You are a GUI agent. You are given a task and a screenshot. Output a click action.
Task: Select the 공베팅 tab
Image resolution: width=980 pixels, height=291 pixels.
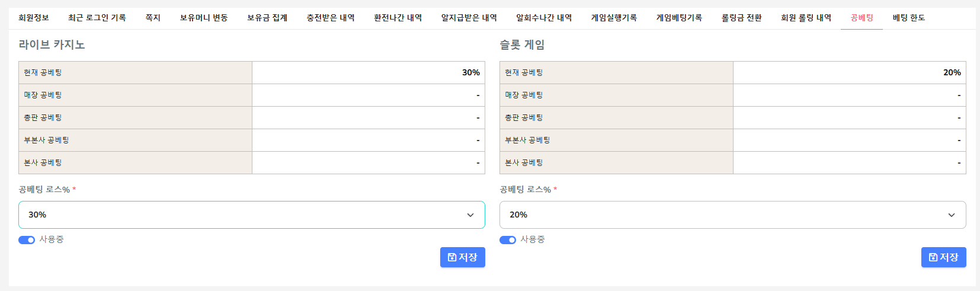pos(861,18)
